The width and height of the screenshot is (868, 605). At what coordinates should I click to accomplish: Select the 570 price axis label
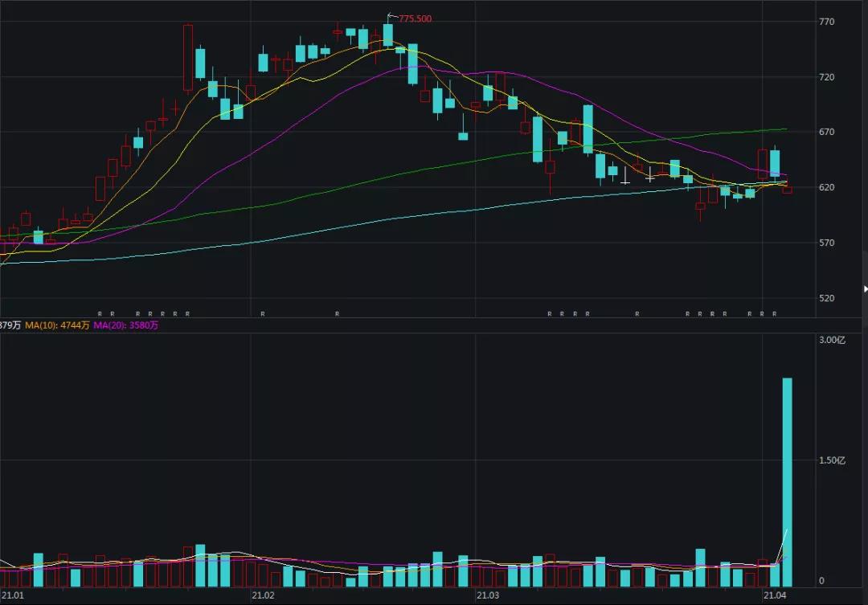coord(826,243)
